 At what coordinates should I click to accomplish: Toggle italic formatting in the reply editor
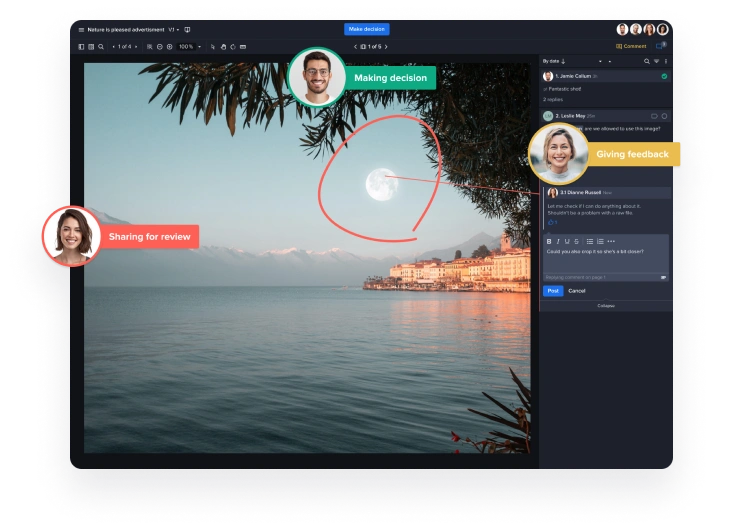point(558,241)
